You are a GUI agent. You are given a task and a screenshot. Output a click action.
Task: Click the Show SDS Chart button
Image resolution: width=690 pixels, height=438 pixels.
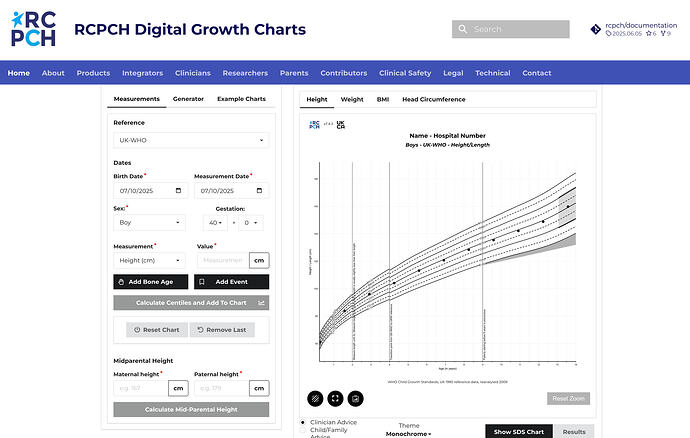click(x=519, y=432)
